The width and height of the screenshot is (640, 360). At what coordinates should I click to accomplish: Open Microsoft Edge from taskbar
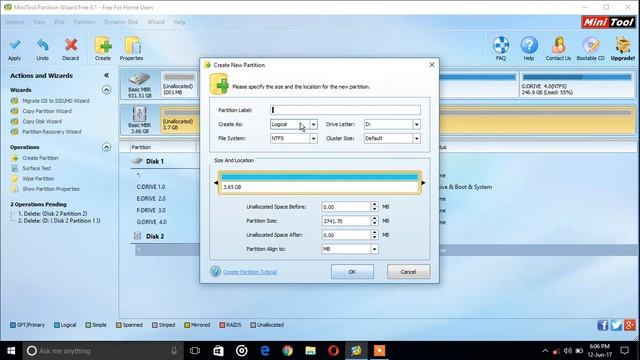coord(265,351)
